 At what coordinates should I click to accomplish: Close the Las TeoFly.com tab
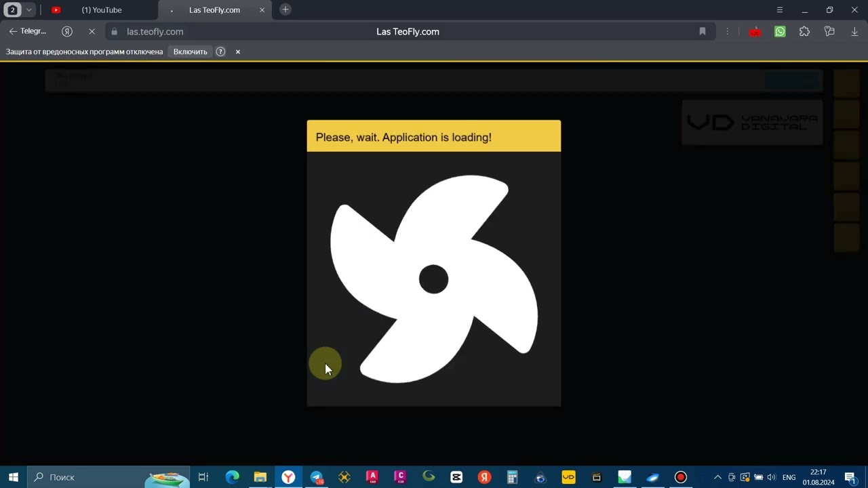point(262,10)
